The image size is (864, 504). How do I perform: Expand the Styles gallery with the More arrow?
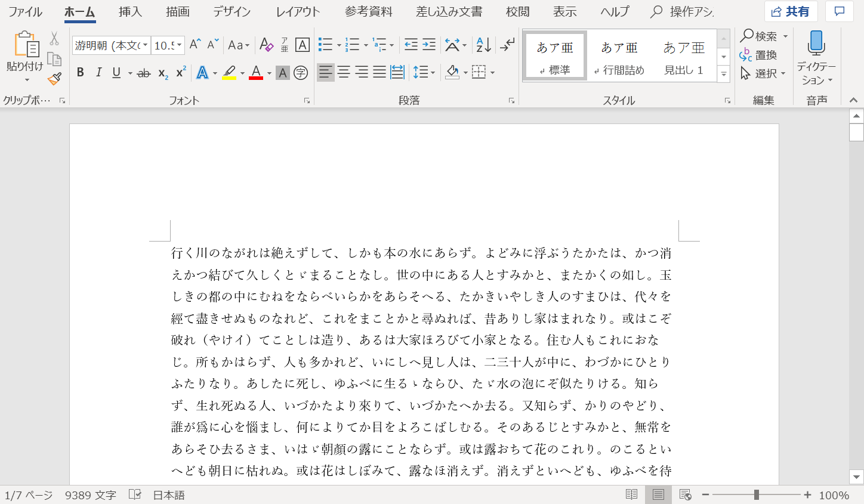tap(724, 75)
